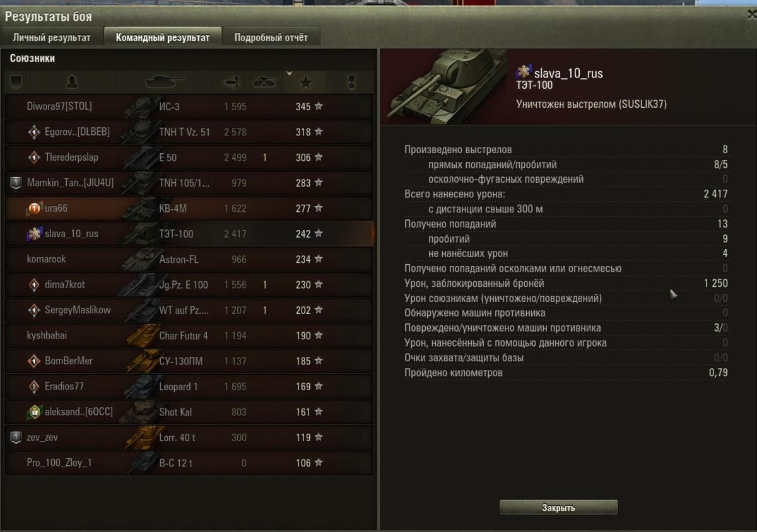757x532 pixels.
Task: Toggle descending sort arrow above star column
Action: pyautogui.click(x=290, y=73)
